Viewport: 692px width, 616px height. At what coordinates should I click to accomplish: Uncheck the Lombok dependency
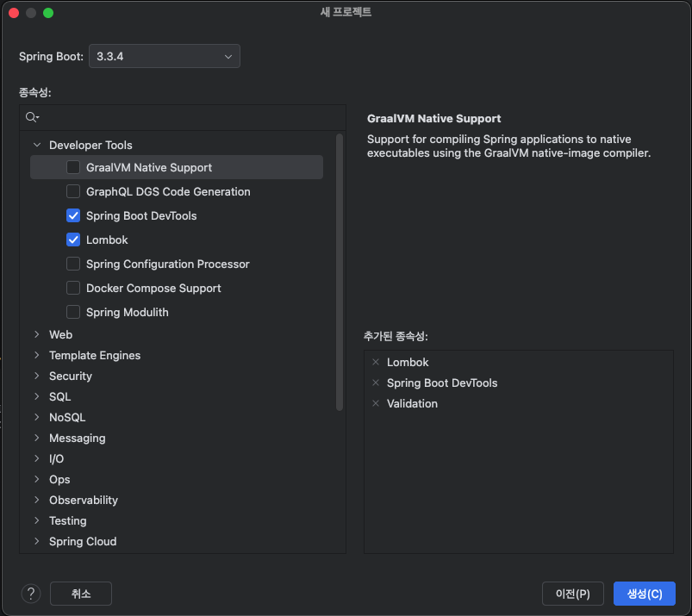(73, 240)
